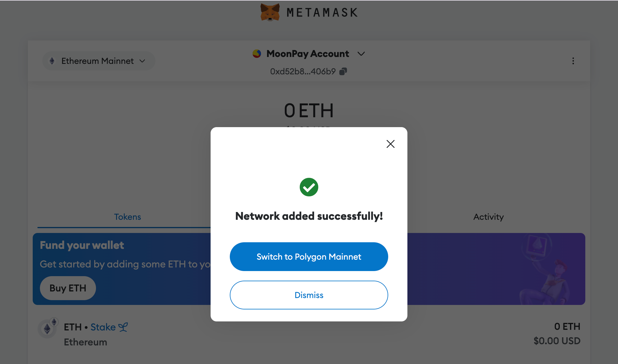
Task: Click the MoonPay Account avatar icon
Action: (257, 54)
